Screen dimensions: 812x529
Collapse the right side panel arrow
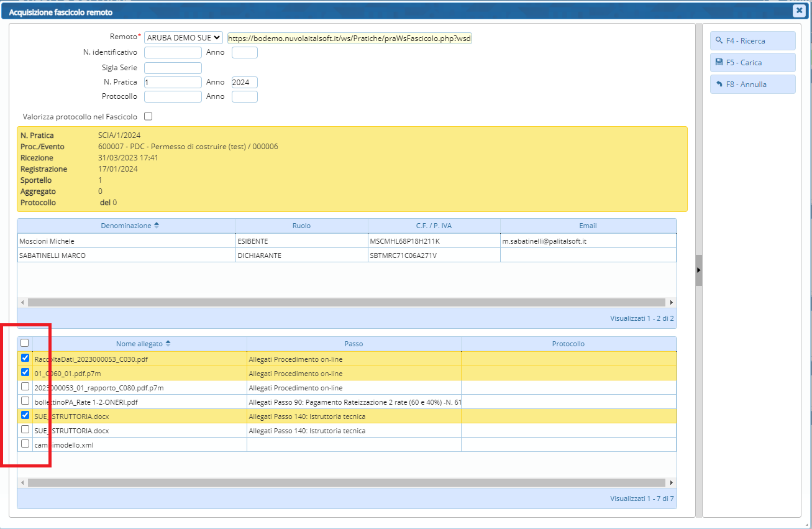click(698, 270)
